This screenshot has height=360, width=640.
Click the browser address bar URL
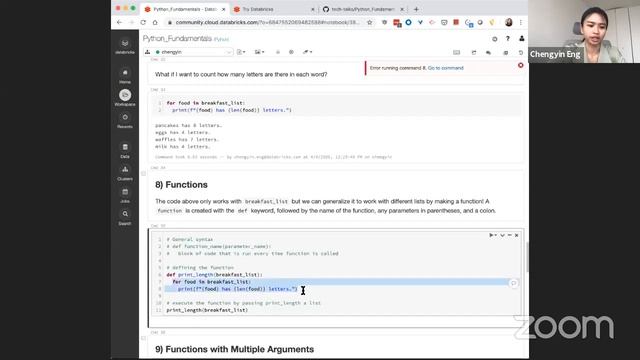pyautogui.click(x=267, y=22)
